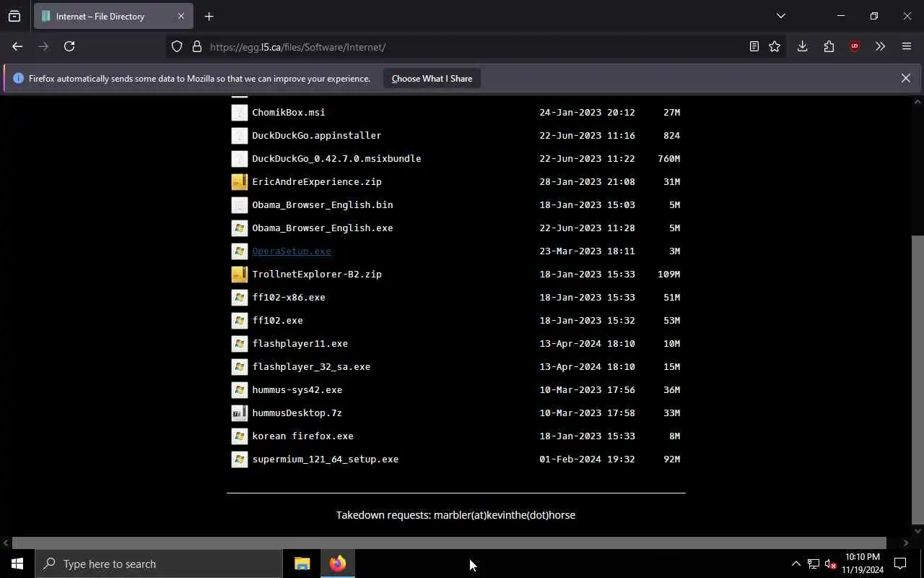Reload the current page
The width and height of the screenshot is (924, 578).
point(69,46)
